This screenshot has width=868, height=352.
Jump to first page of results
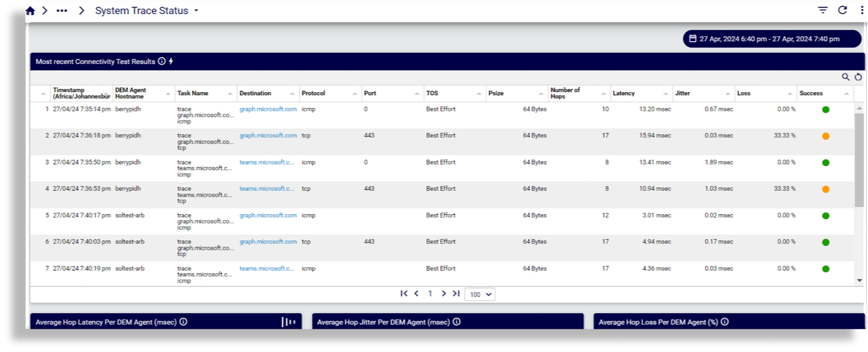[404, 294]
